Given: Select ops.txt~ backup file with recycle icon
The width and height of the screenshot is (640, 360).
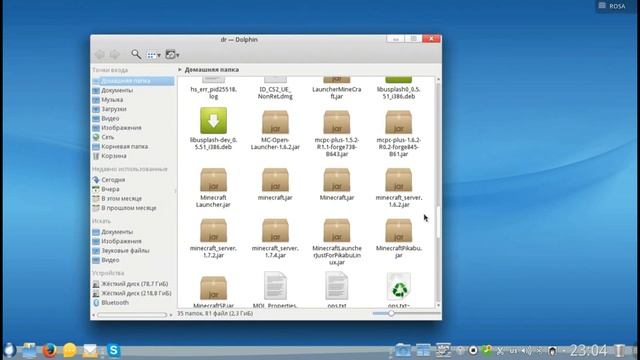Looking at the screenshot, I should click(399, 290).
